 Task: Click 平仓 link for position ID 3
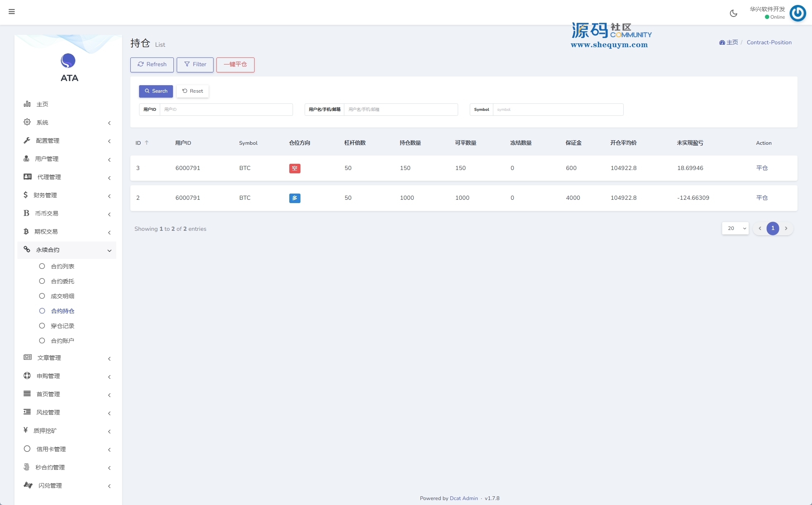coord(762,168)
